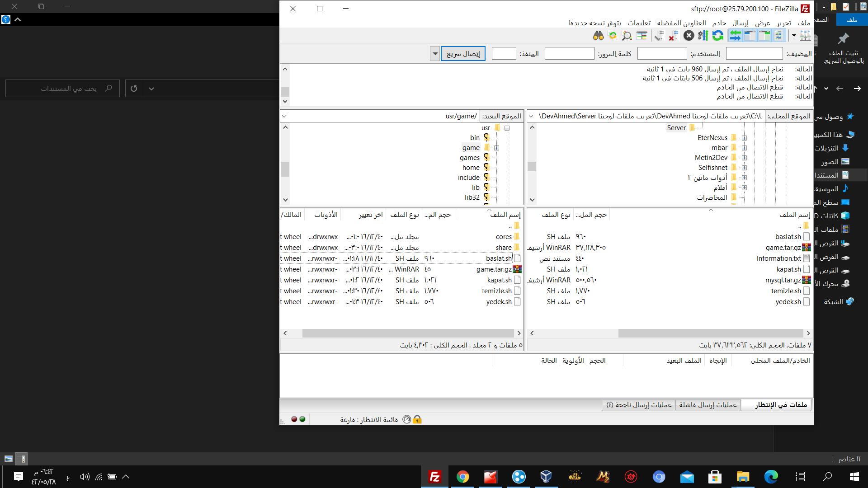Toggle processing of the transfer queue
The width and height of the screenshot is (868, 488).
click(x=703, y=35)
